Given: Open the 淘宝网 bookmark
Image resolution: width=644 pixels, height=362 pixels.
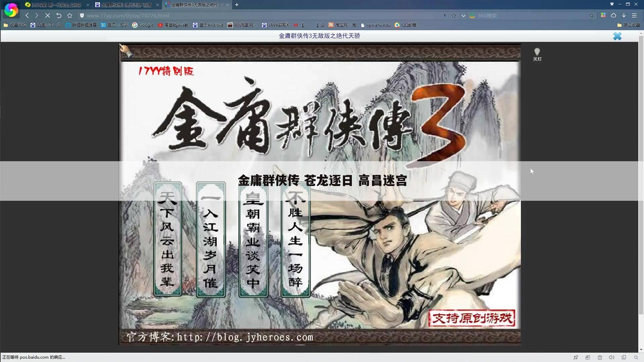Looking at the screenshot, I should (x=342, y=25).
